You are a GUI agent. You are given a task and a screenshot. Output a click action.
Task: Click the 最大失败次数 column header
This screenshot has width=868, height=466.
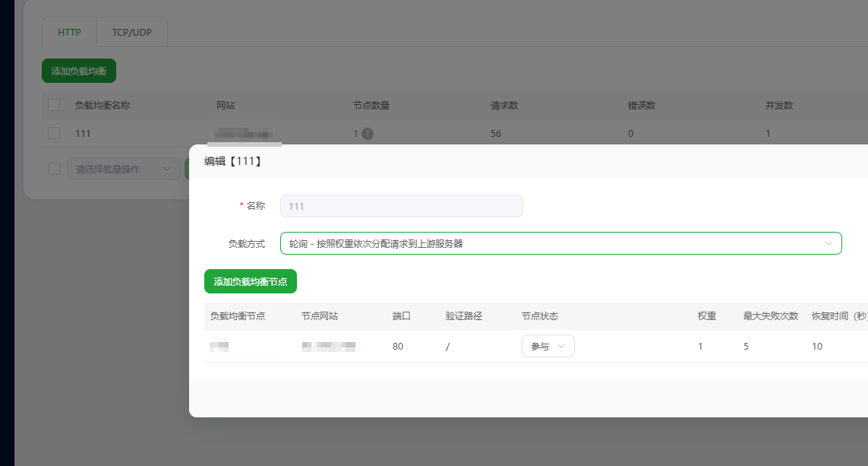pyautogui.click(x=771, y=315)
